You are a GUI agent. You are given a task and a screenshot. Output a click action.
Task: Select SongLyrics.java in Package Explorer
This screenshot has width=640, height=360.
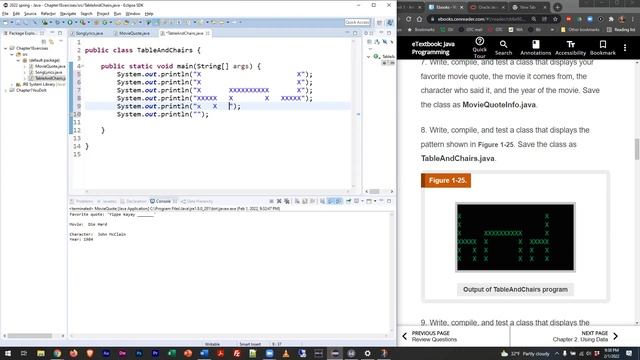point(48,72)
